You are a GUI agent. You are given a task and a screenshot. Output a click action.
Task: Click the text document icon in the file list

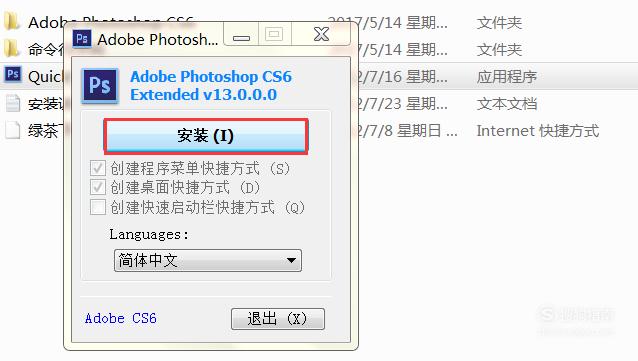(x=13, y=103)
